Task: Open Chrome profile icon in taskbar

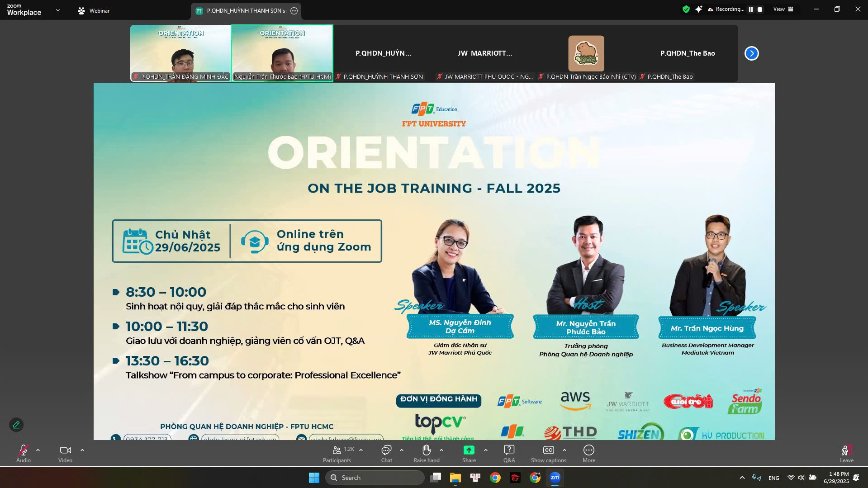Action: (535, 478)
